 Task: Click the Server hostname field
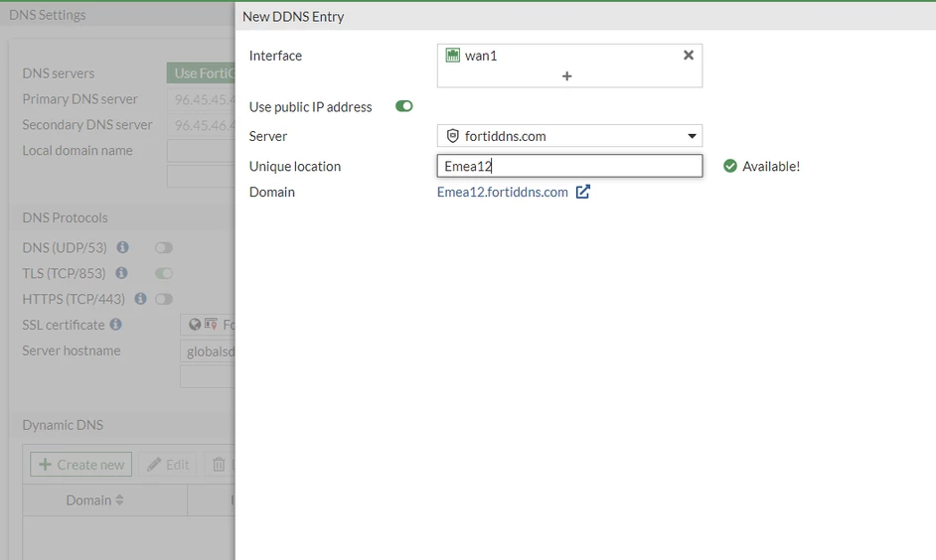point(208,351)
